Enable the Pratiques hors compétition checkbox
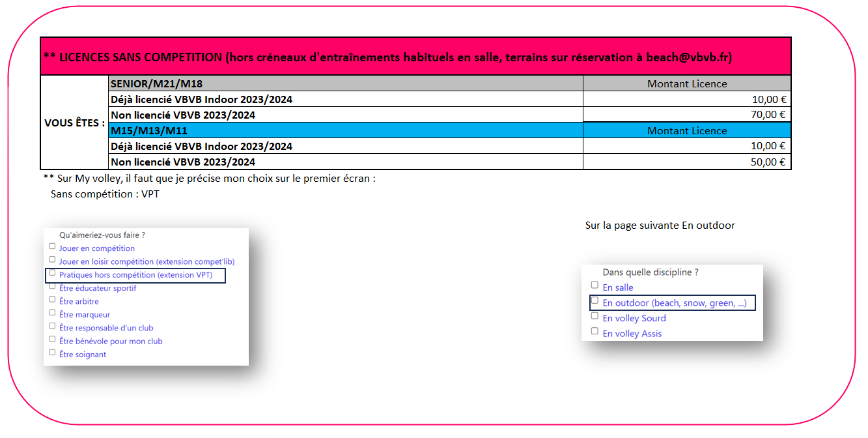Viewport: 868px width, 438px height. tap(52, 273)
